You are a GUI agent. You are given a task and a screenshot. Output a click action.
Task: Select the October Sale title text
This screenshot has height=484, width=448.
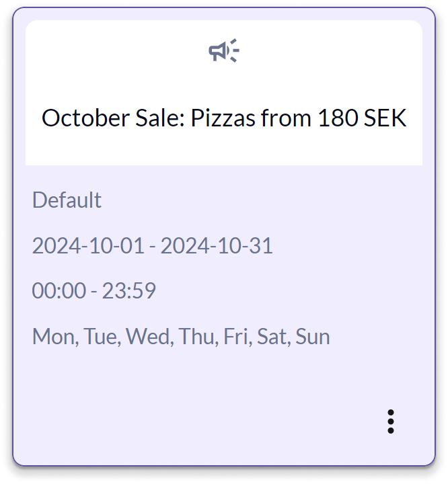click(x=224, y=118)
